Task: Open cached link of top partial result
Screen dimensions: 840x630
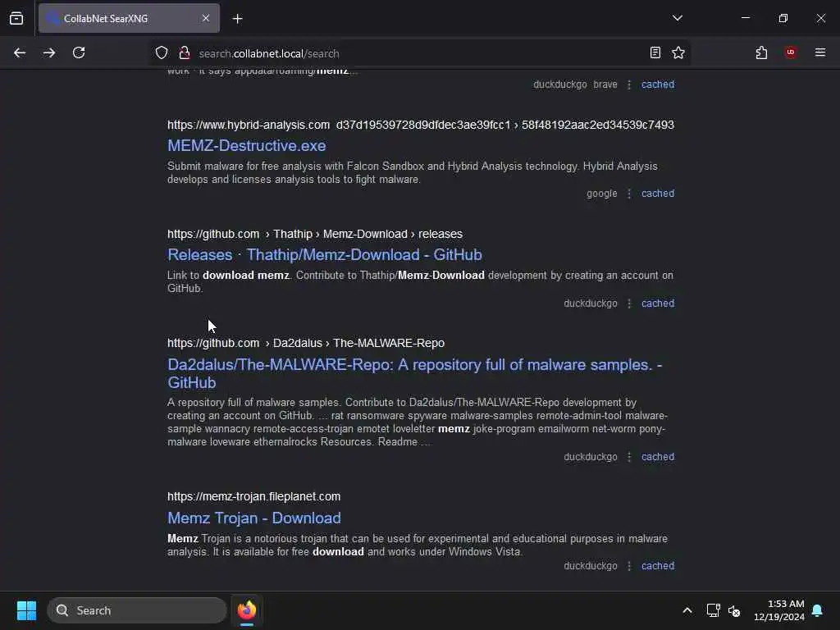Action: (x=658, y=84)
